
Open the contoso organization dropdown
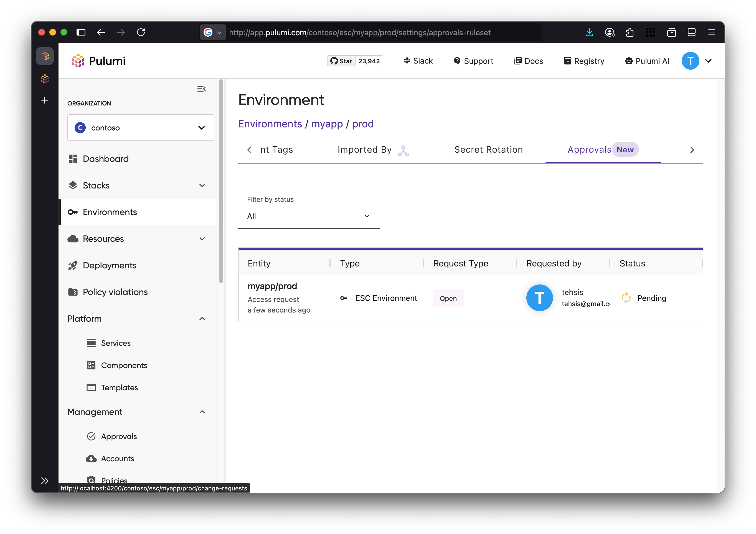(141, 128)
